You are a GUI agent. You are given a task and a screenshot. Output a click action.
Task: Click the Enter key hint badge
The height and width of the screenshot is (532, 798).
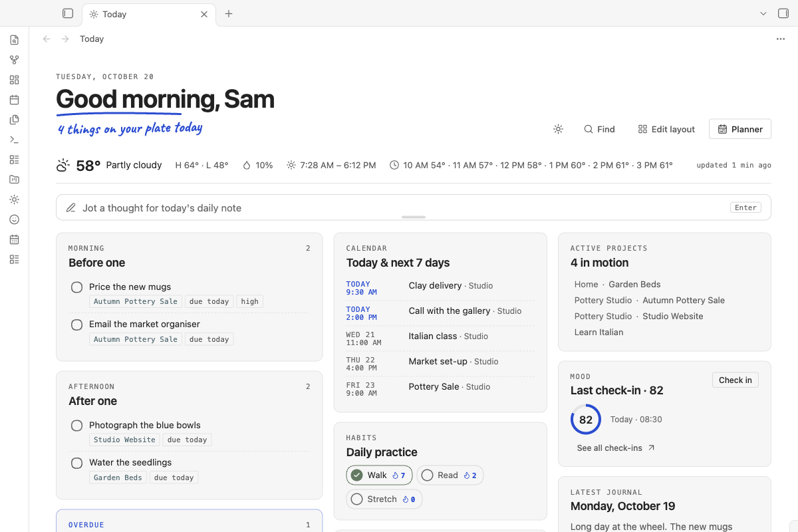pos(745,207)
